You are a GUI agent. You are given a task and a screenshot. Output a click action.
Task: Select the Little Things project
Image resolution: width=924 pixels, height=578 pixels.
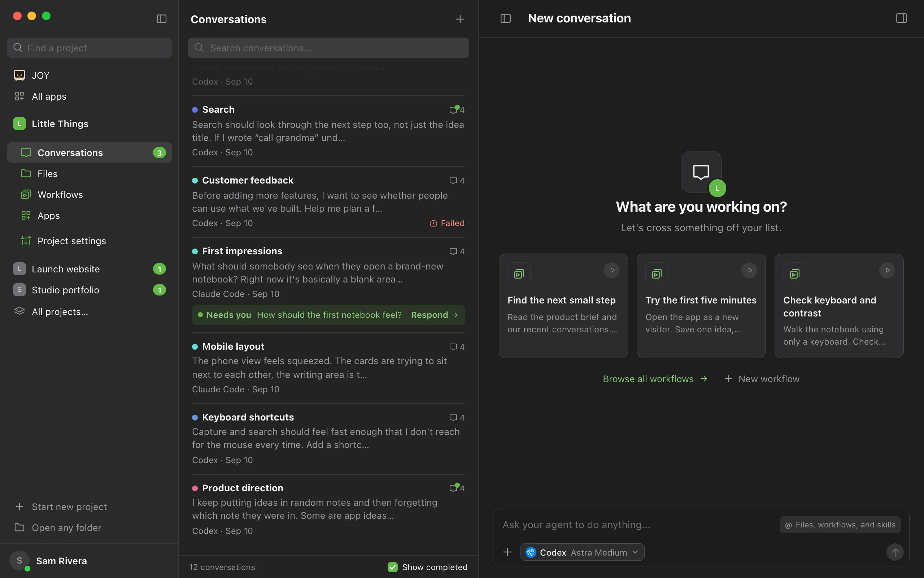point(90,124)
